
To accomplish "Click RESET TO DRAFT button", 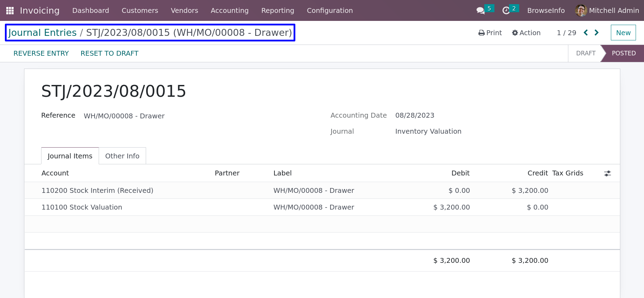I will coord(109,53).
